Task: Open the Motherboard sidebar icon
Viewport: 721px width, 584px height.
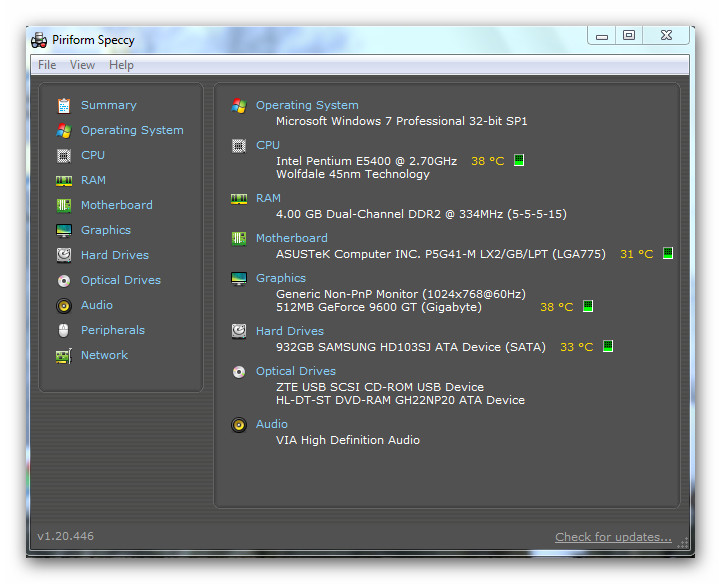Action: point(64,205)
